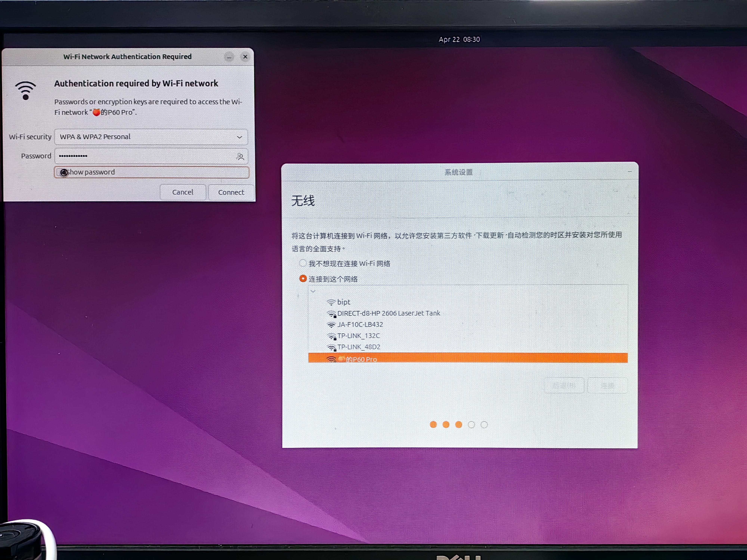This screenshot has width=747, height=560.
Task: Open the Apr 22 08:30 clock menu
Action: 459,40
